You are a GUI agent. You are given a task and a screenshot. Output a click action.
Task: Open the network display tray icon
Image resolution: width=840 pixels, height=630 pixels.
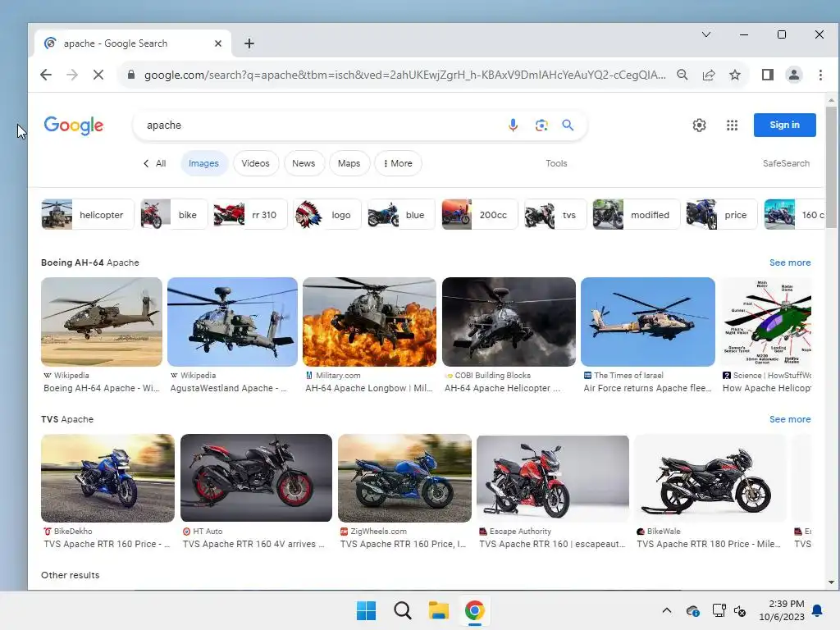719,610
